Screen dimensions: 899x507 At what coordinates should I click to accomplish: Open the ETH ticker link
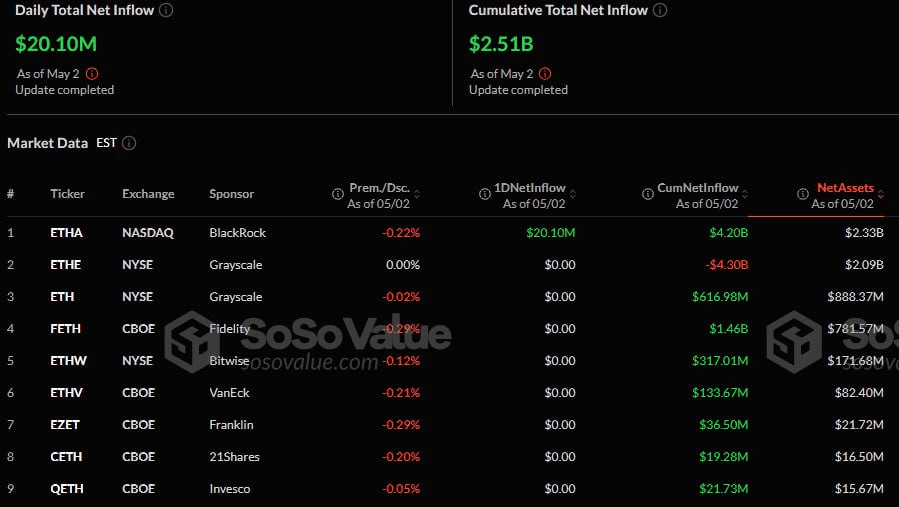pos(62,297)
